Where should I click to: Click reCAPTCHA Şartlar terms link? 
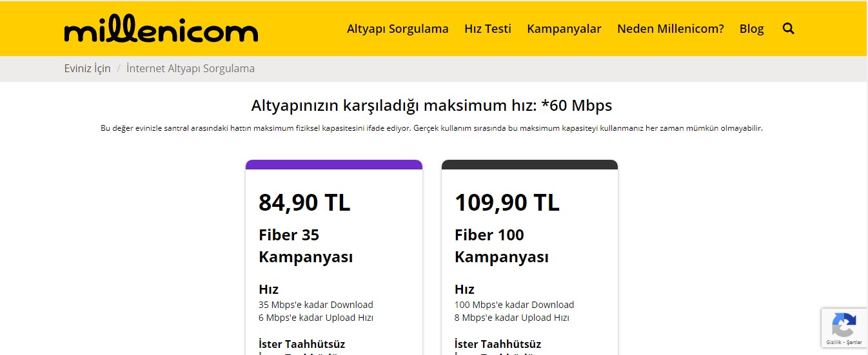(x=855, y=343)
